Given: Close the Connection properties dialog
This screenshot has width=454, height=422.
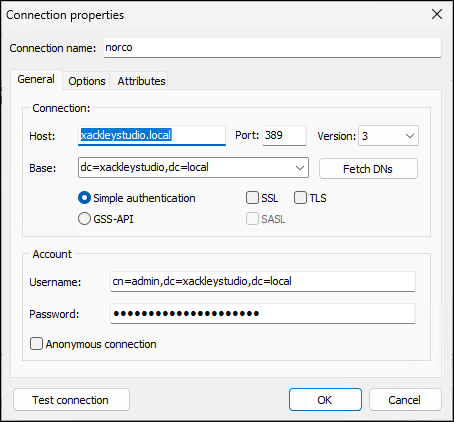Looking at the screenshot, I should tap(437, 14).
